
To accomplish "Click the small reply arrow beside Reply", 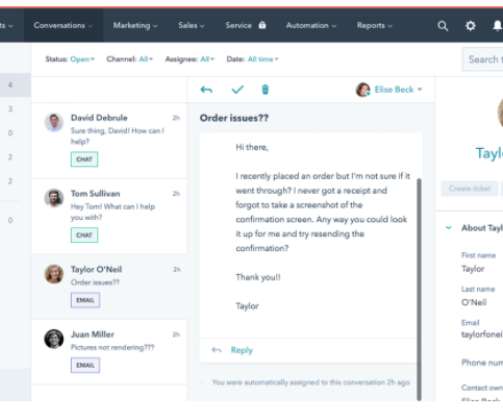I will 217,350.
